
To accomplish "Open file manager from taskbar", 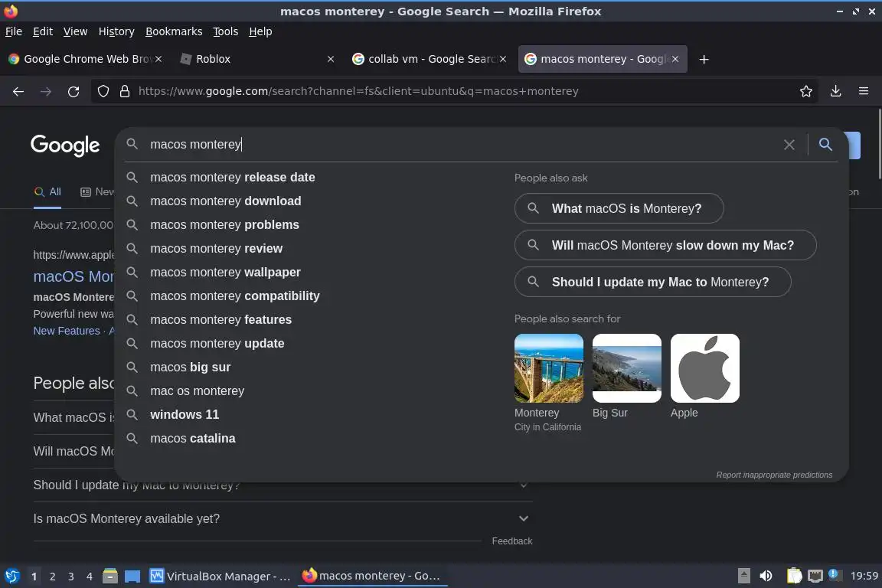I will pos(110,576).
